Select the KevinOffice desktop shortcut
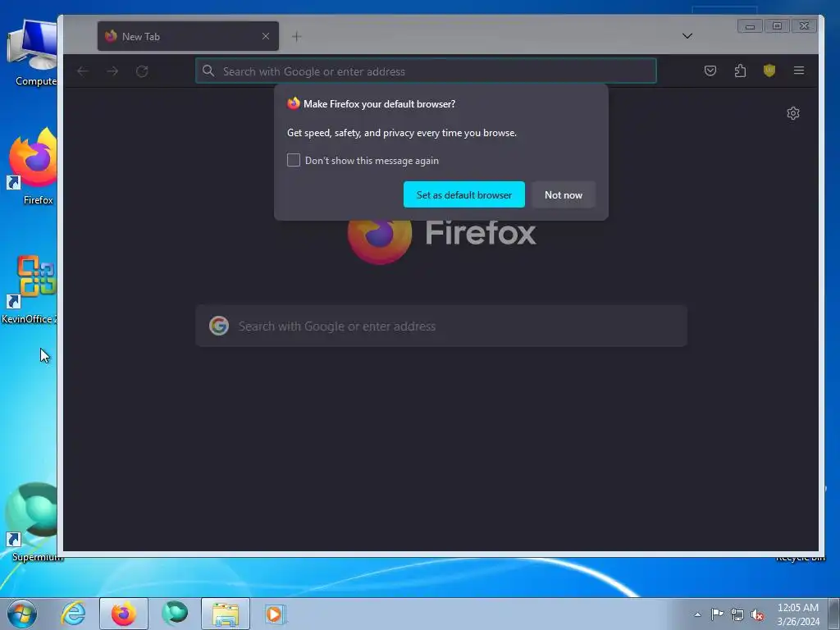 tap(30, 290)
